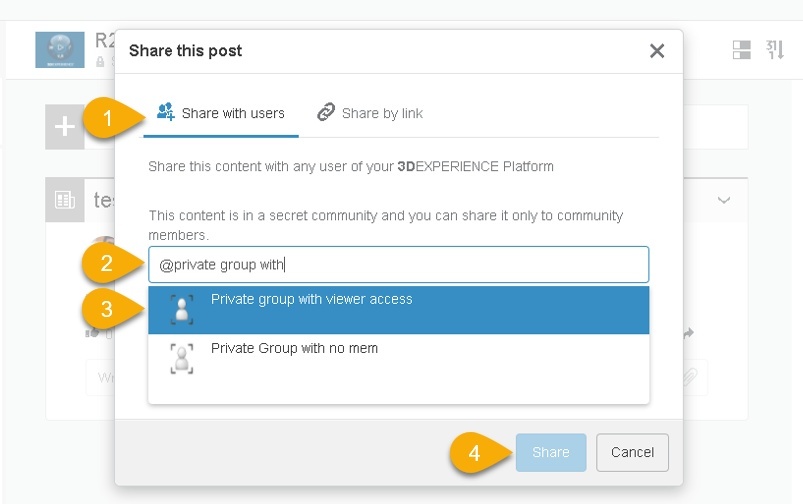
Task: Cancel the share dialog
Action: 632,452
